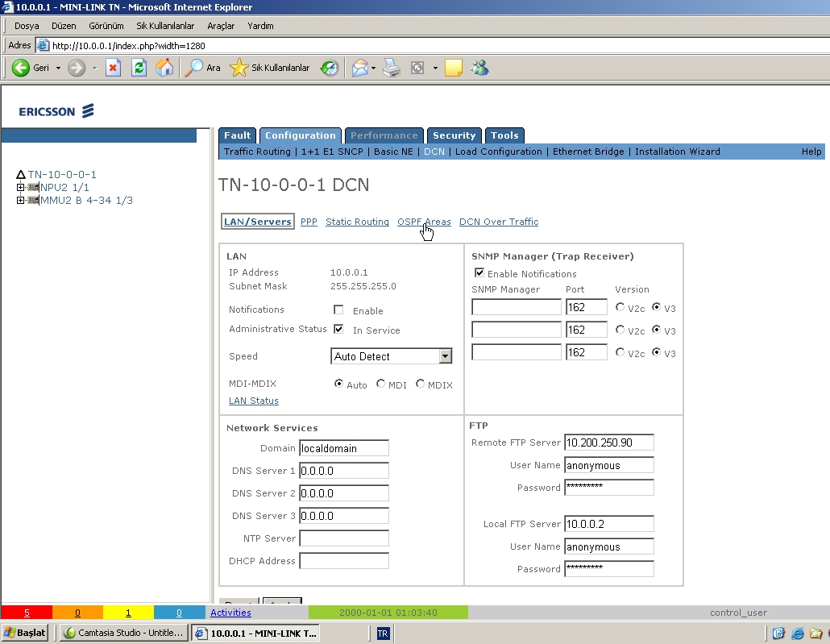Screen dimensions: 830x644
Task: Open the forward button dropdown arrow
Action: pos(95,68)
